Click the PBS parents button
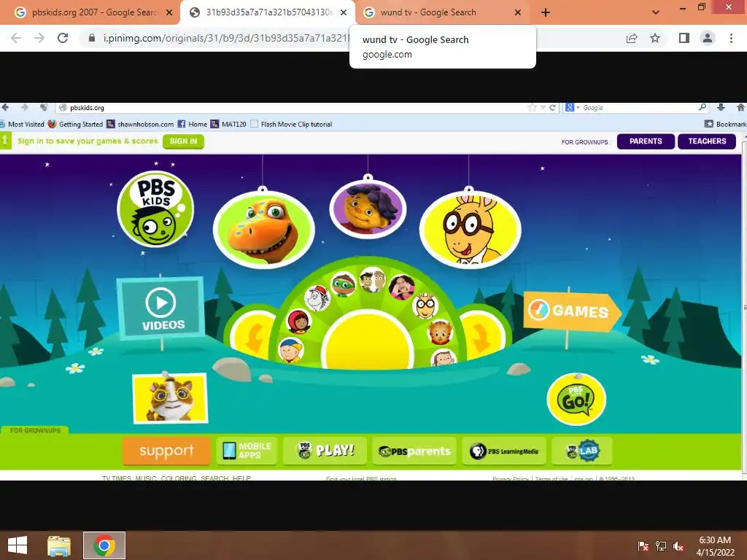Screen dimensions: 747x560 click(x=414, y=451)
